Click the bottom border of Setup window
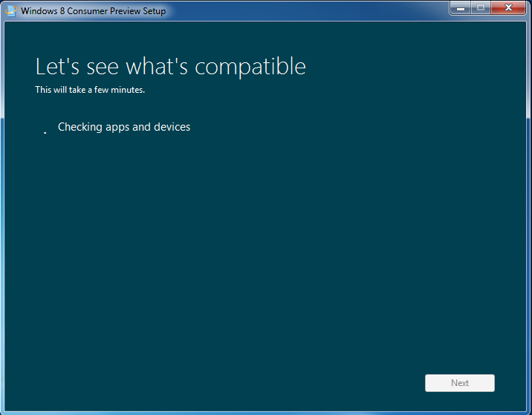 click(x=266, y=412)
